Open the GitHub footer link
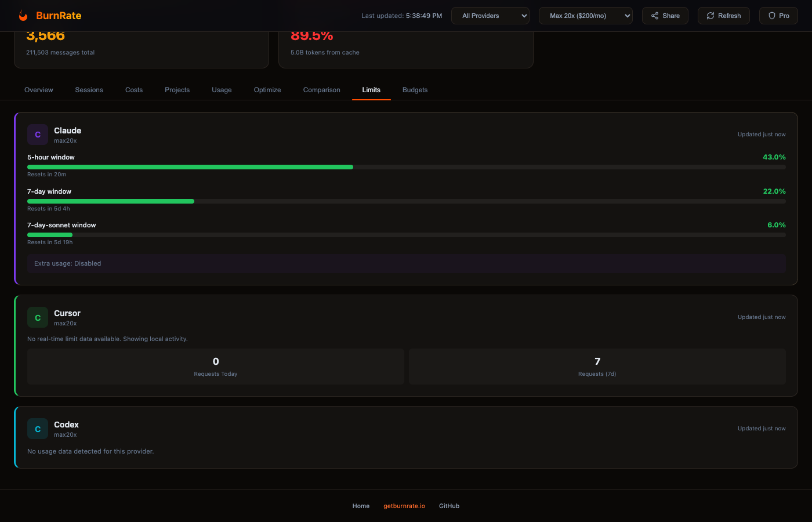 pyautogui.click(x=449, y=506)
